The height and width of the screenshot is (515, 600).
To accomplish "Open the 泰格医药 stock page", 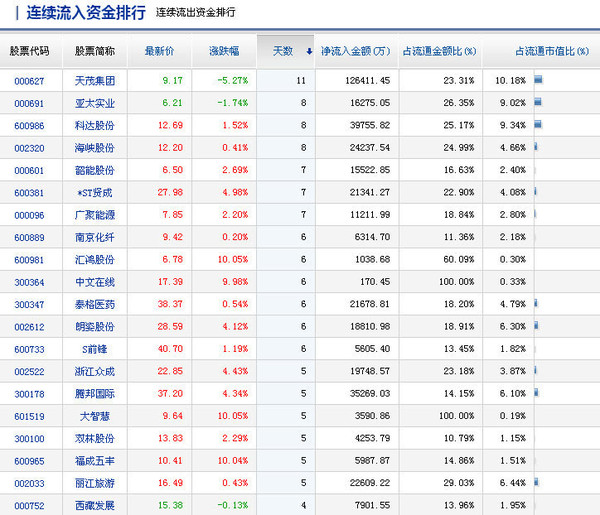I will (x=95, y=305).
